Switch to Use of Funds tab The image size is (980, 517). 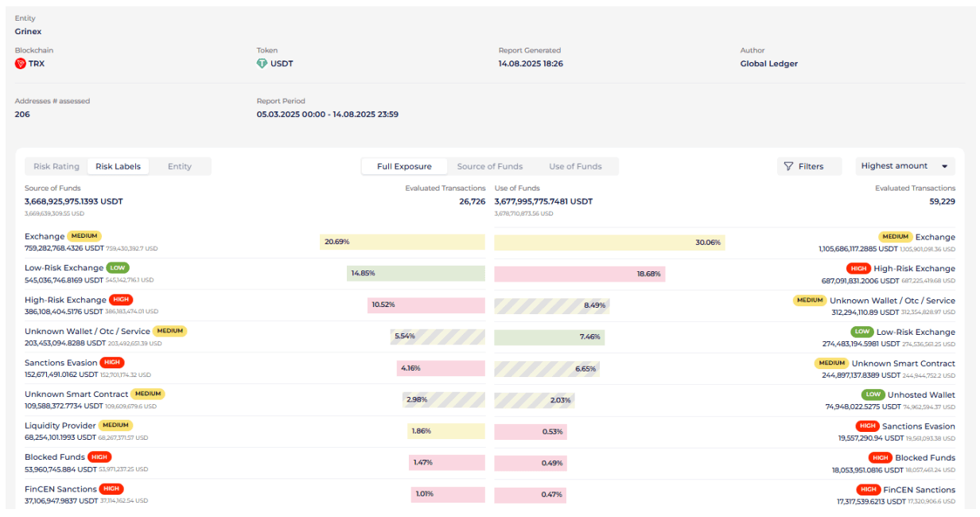tap(575, 166)
